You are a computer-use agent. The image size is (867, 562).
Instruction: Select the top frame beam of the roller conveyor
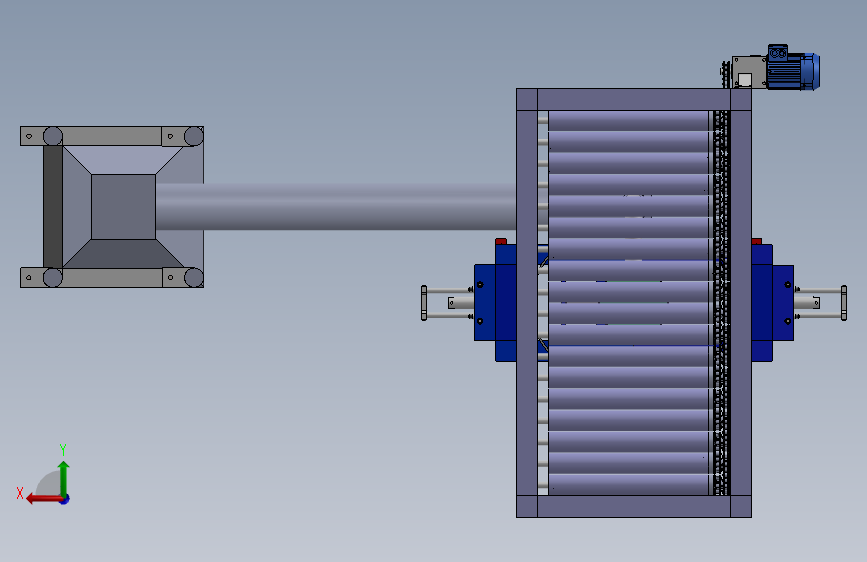(634, 100)
